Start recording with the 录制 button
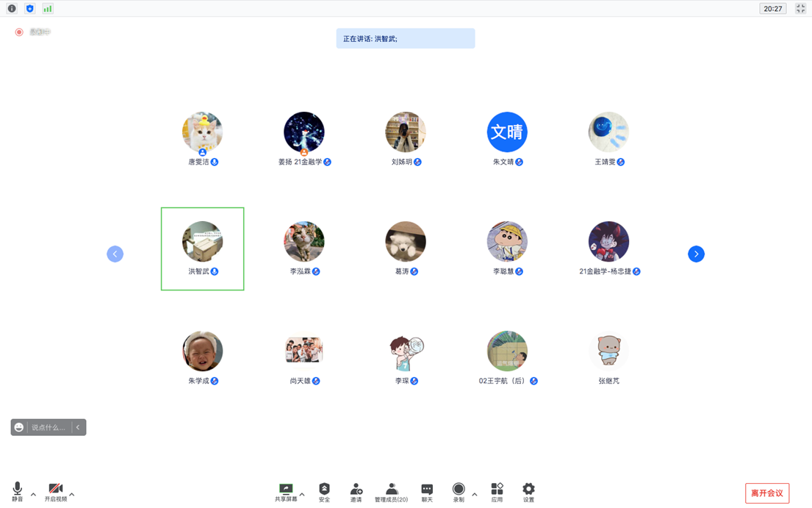The image size is (812, 508). tap(459, 491)
